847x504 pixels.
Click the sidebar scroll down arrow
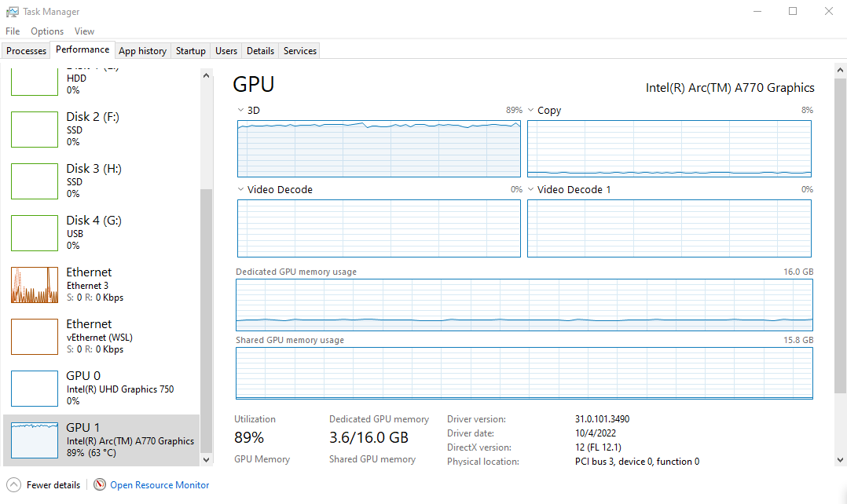tap(206, 460)
